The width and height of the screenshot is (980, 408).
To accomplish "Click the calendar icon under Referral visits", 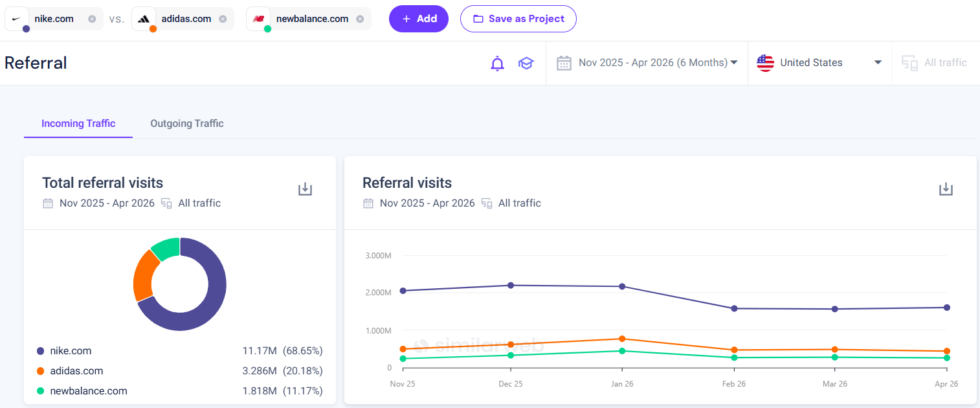I will 368,203.
